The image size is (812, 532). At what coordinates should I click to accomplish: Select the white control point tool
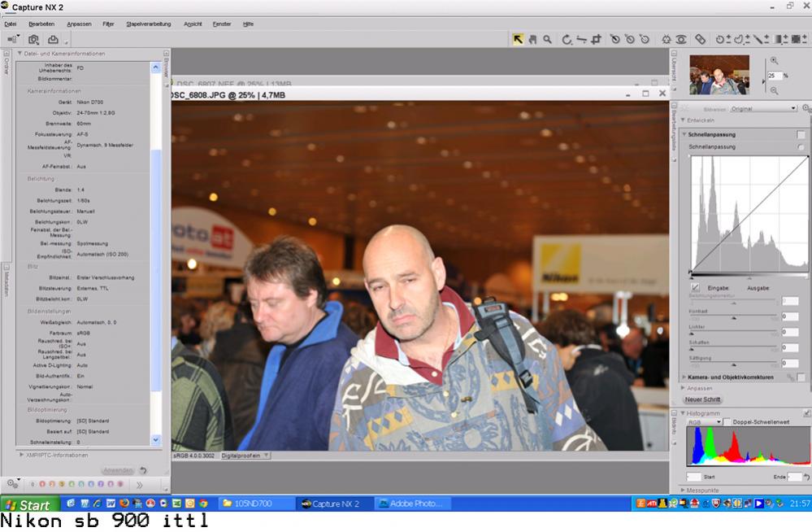(645, 39)
